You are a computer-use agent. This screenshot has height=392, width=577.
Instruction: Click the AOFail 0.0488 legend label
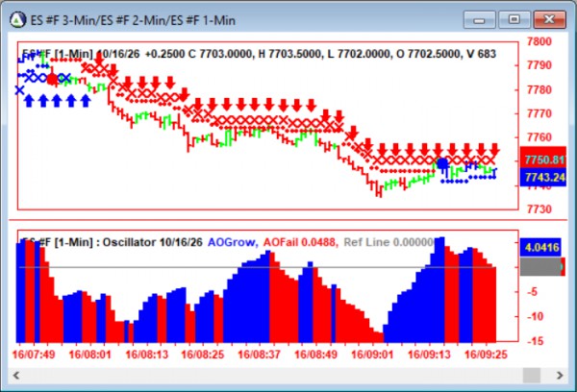point(301,242)
